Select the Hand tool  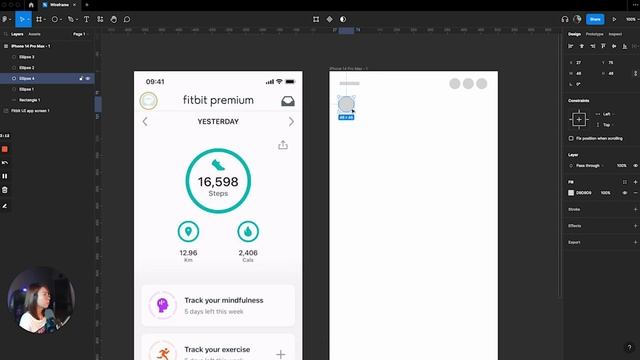[113, 19]
